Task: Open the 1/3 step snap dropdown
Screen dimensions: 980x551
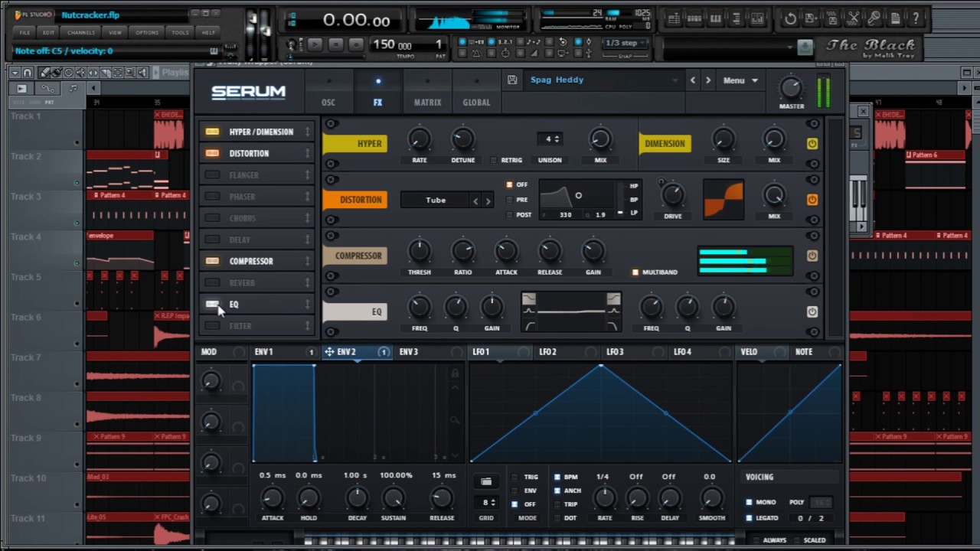Action: pyautogui.click(x=626, y=44)
